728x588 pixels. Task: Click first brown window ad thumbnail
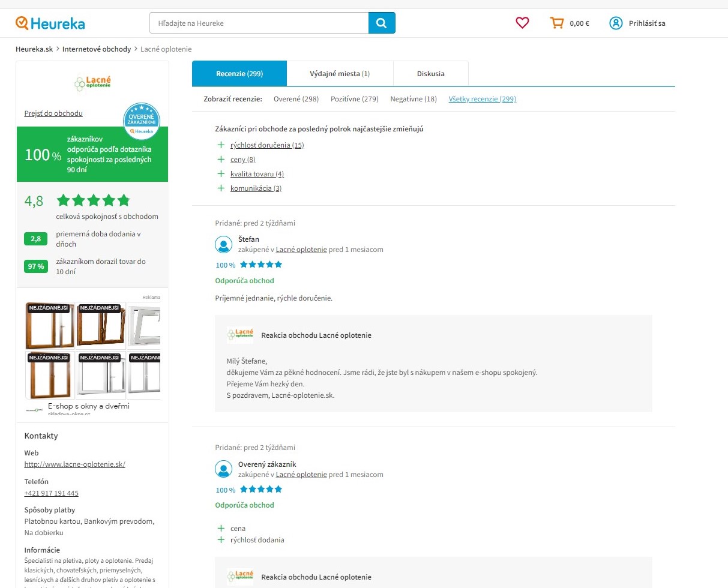[50, 326]
